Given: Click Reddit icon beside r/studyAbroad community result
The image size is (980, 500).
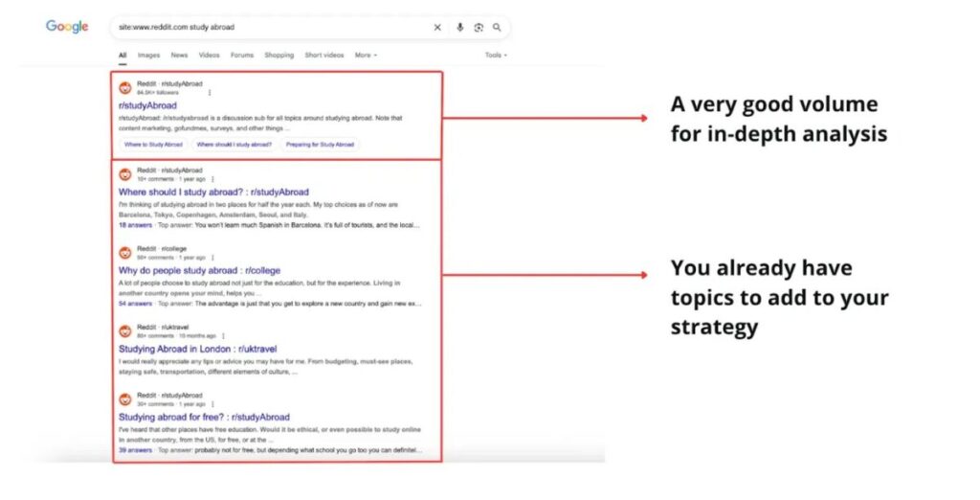Looking at the screenshot, I should [x=124, y=88].
